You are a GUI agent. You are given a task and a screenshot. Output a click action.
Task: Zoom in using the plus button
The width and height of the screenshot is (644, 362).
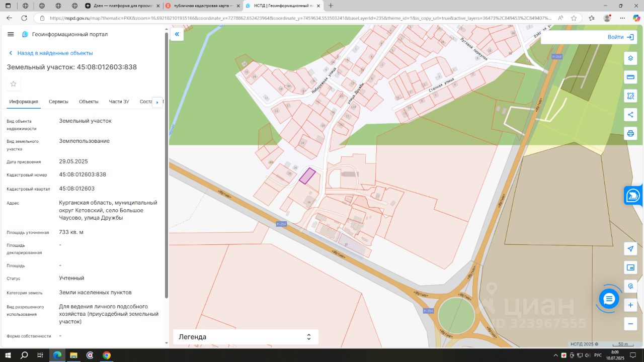point(630,305)
